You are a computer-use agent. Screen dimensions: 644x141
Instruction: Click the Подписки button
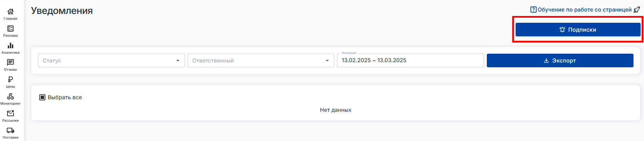(x=578, y=30)
